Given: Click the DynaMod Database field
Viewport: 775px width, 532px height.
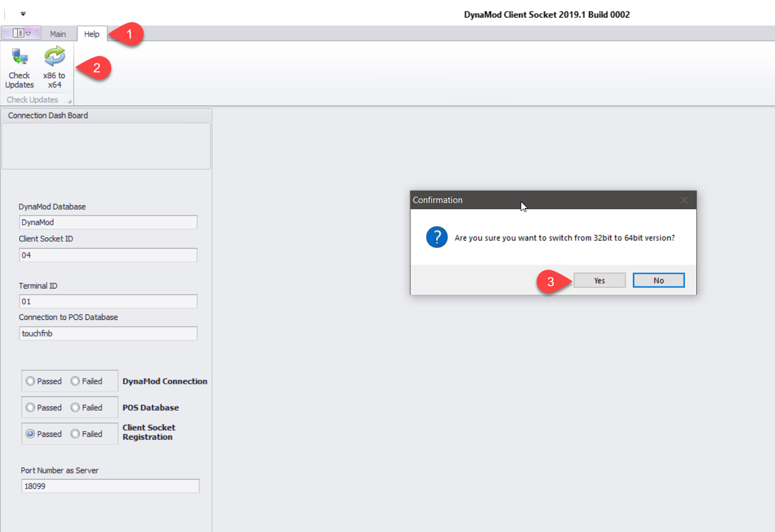Looking at the screenshot, I should [108, 222].
